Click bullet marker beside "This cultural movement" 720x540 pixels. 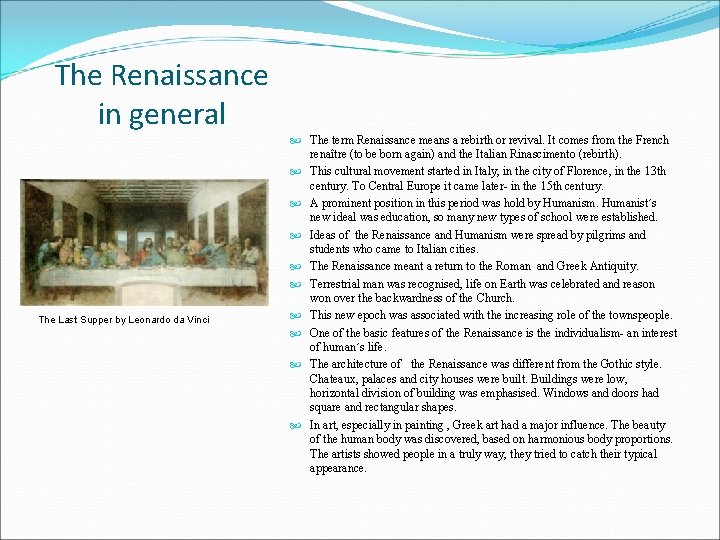[x=295, y=172]
